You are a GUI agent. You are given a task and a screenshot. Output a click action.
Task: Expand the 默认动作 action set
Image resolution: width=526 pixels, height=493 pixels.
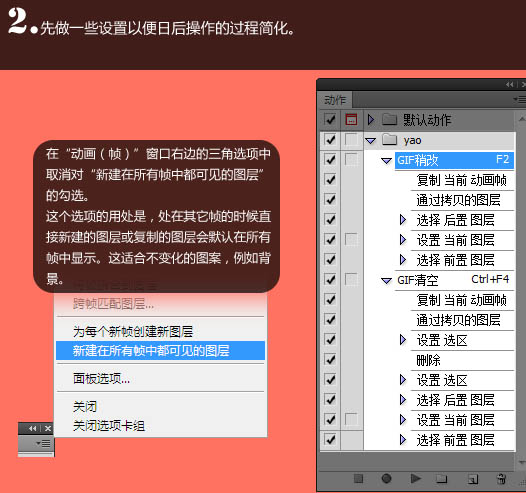371,119
